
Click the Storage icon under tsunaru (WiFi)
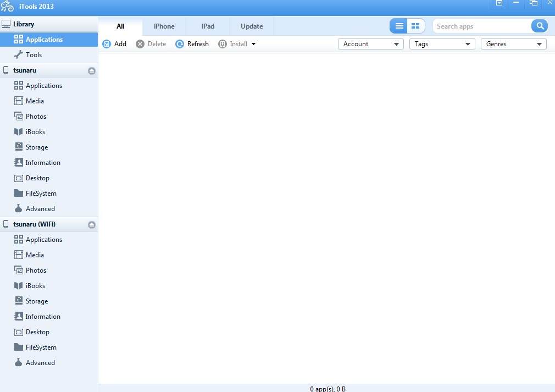18,301
